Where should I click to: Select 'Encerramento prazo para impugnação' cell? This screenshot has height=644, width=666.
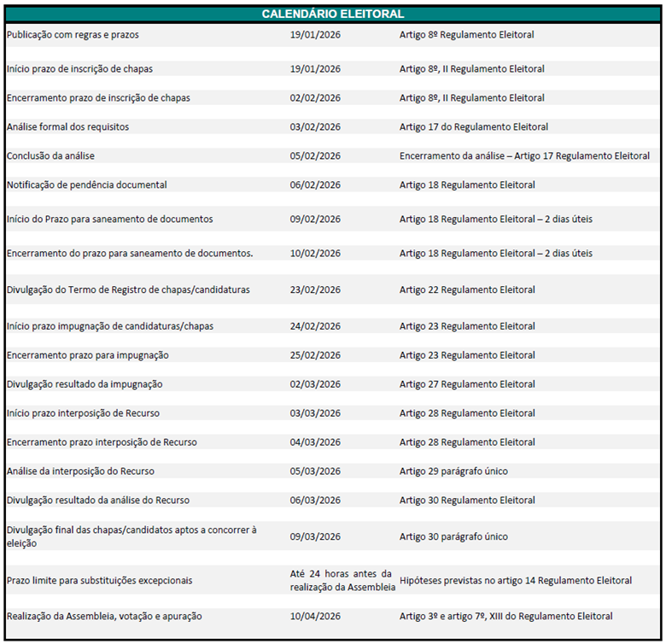pos(87,355)
